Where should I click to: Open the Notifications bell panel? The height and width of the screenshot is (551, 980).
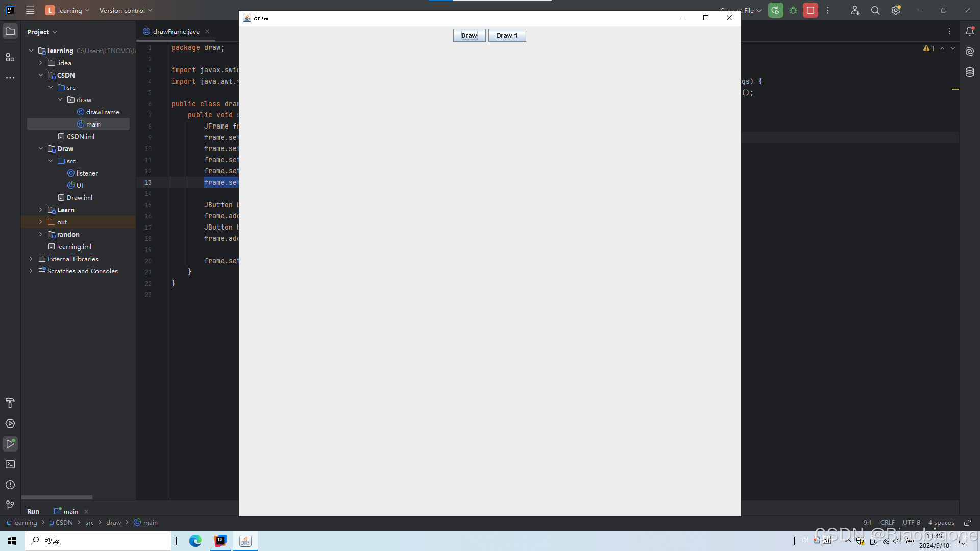(x=970, y=31)
